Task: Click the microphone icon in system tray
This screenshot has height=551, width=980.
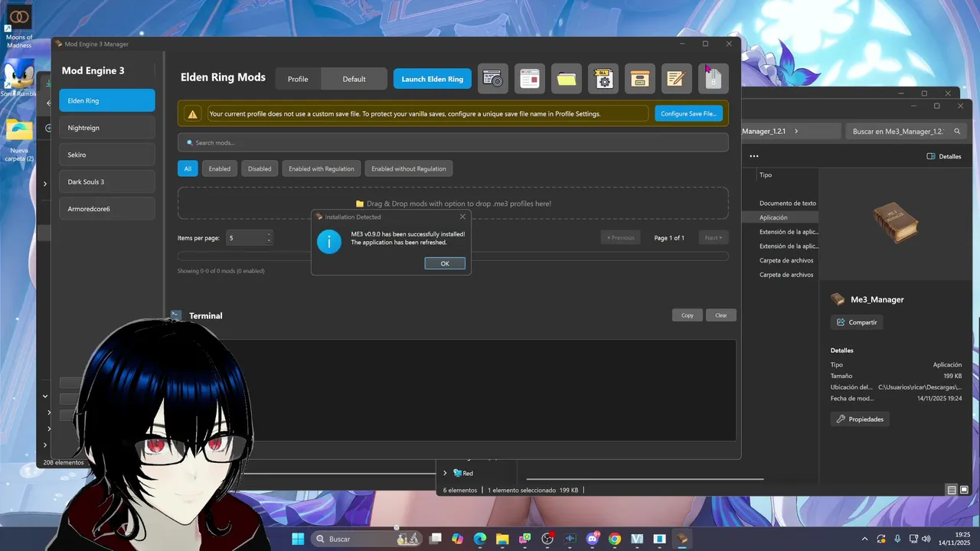Action: click(897, 539)
